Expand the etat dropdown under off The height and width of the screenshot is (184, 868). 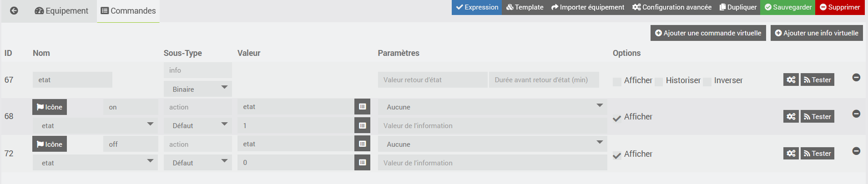point(95,163)
